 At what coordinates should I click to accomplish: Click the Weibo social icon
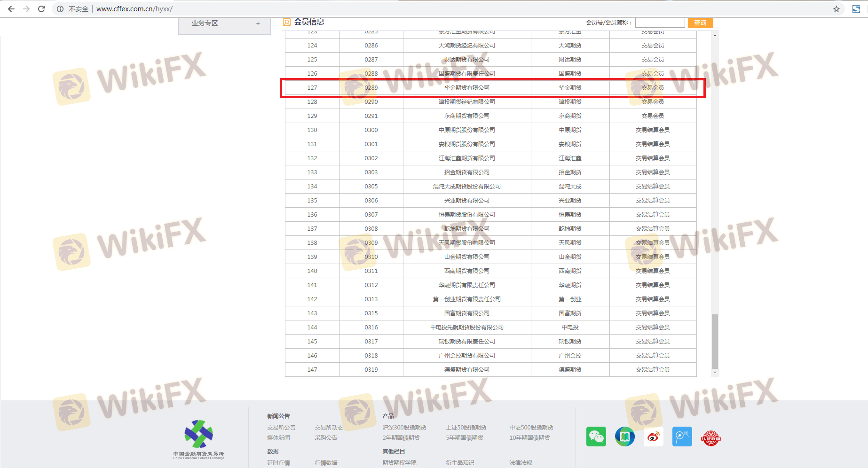pos(653,437)
